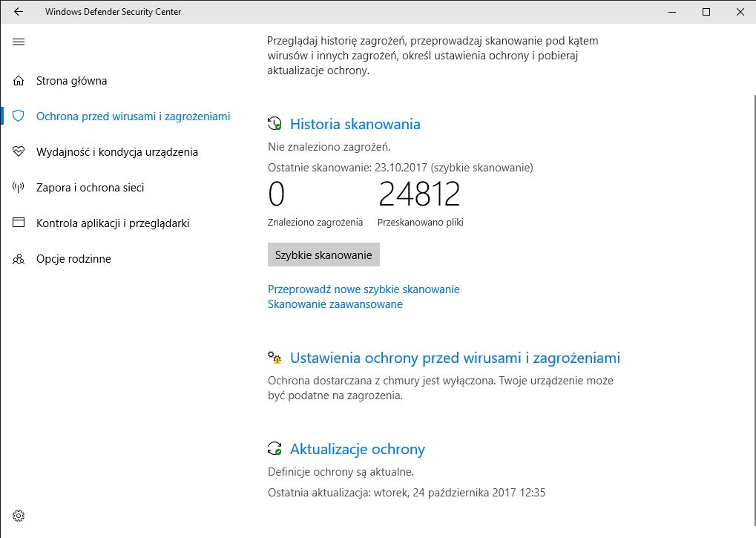
Task: Click Przeprowadź nowe szybkie skanowanie link
Action: click(364, 289)
